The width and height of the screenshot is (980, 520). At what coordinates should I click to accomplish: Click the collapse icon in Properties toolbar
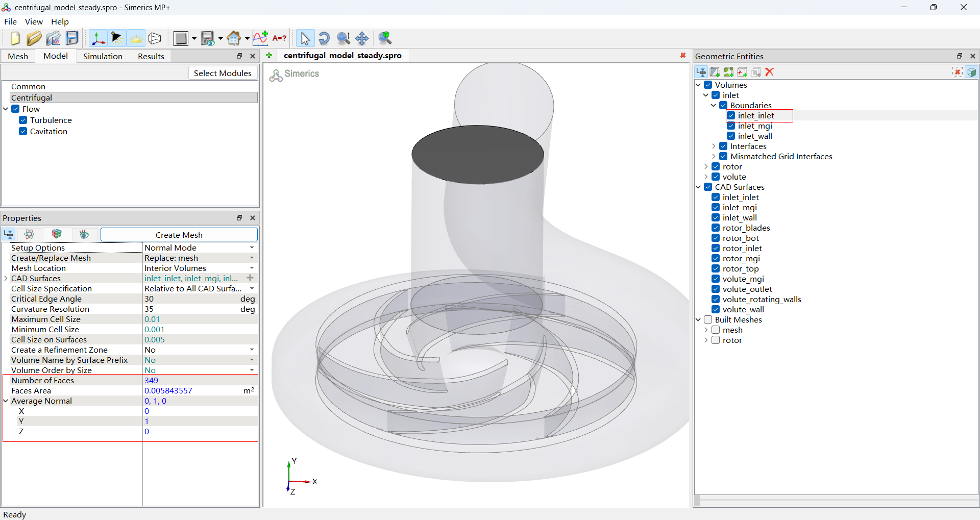9,234
